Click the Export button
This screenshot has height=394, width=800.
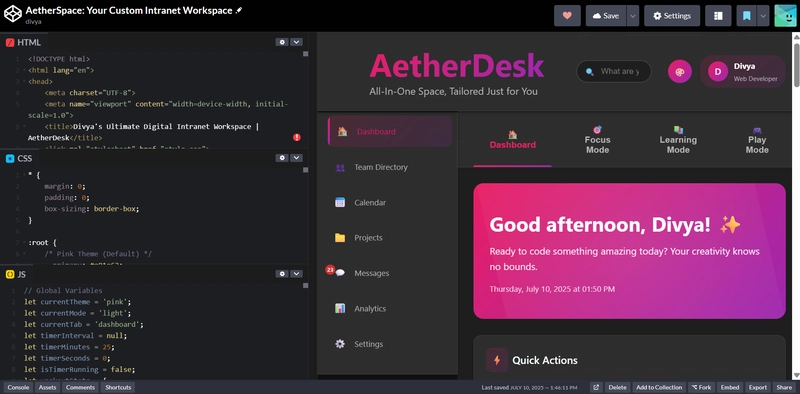coord(758,387)
